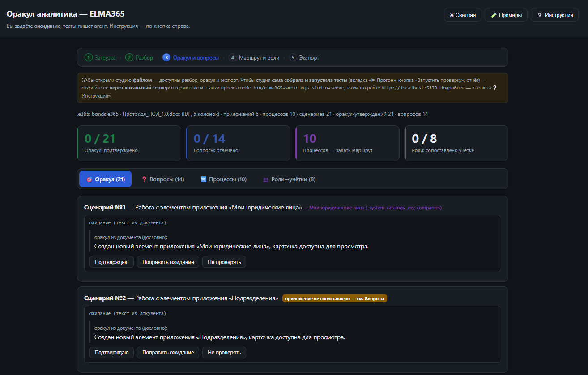Image resolution: width=588 pixels, height=375 pixels.
Task: Click the number 5 step circle icon
Action: (293, 58)
